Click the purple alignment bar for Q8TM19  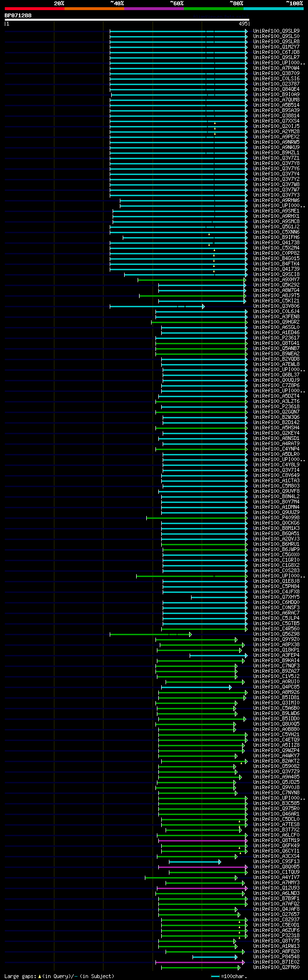click(203, 841)
